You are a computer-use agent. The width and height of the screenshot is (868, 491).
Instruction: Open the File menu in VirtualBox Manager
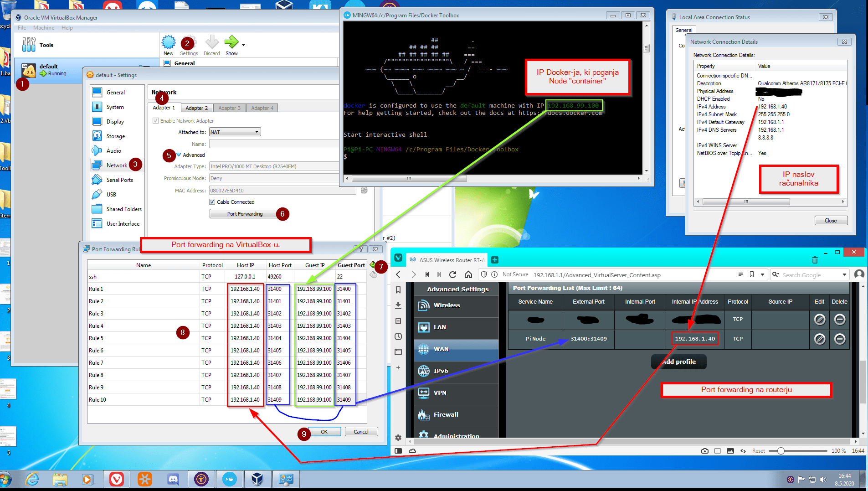point(22,28)
